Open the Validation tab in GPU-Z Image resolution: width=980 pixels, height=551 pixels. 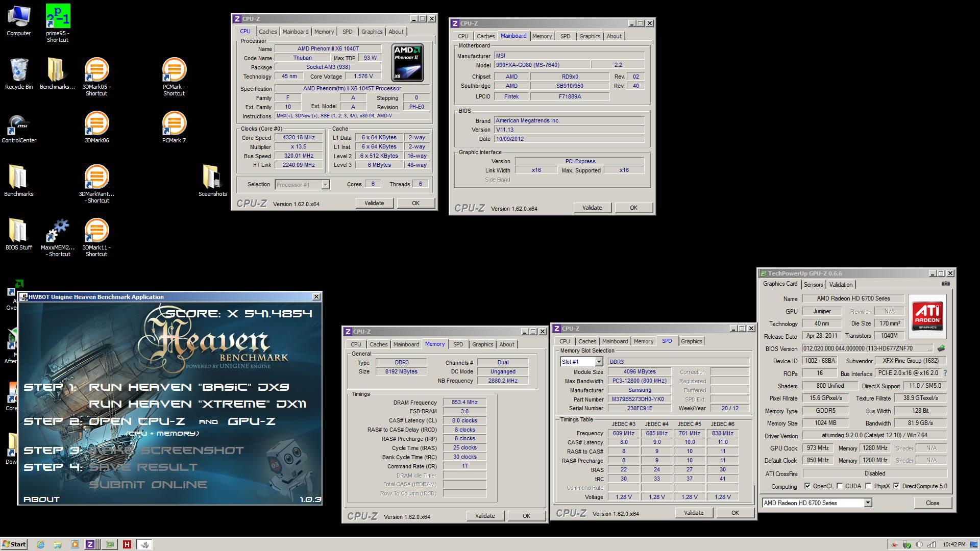[841, 285]
